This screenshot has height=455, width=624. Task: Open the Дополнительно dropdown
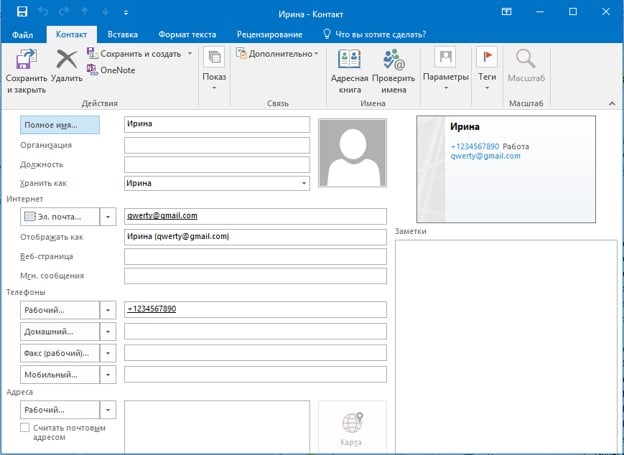pos(277,53)
